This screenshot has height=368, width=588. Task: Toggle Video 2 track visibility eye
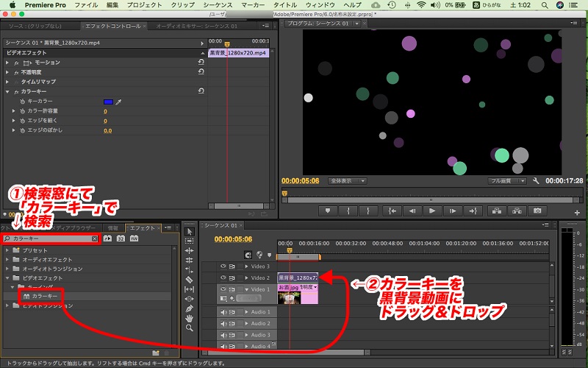(x=223, y=278)
